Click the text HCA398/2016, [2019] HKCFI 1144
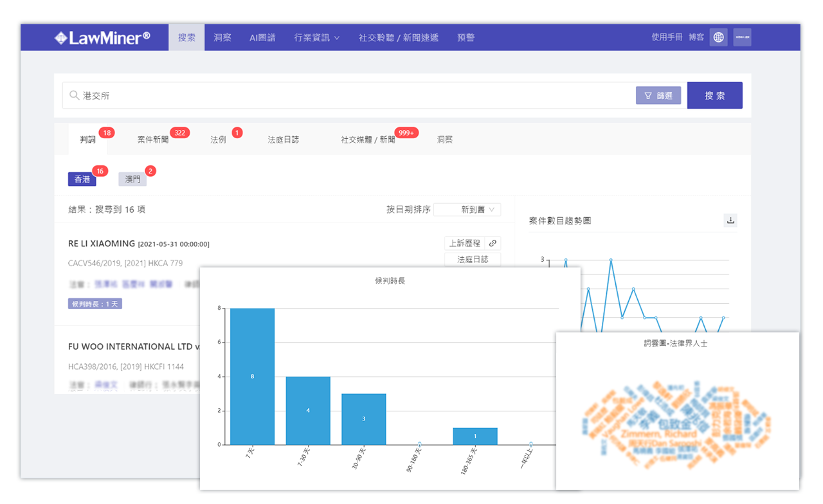 pos(126,366)
